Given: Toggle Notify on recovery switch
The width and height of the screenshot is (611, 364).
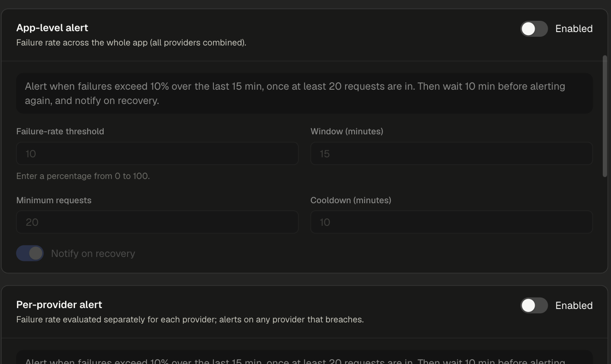Looking at the screenshot, I should click(x=30, y=253).
